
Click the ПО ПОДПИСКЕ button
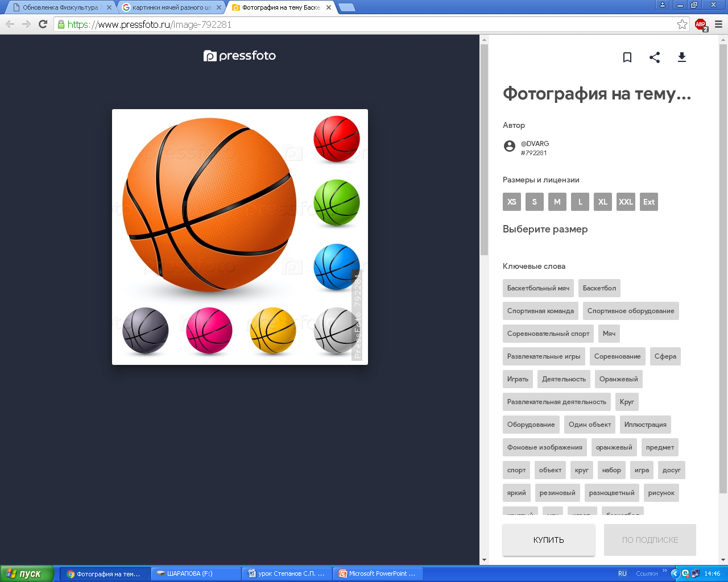click(650, 540)
